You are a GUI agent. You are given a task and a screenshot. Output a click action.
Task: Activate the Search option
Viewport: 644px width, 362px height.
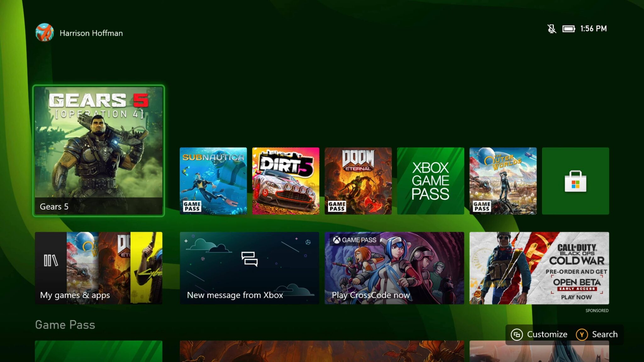tap(597, 334)
